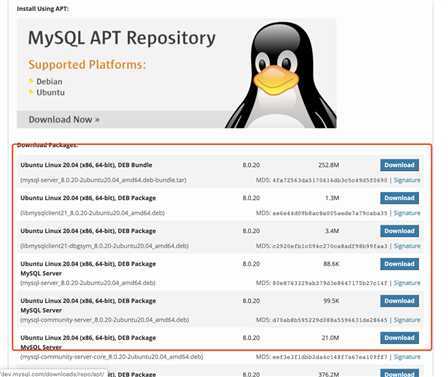Download the 21.0M mysql-community-server-core package
This screenshot has height=377, width=448.
pos(399,338)
